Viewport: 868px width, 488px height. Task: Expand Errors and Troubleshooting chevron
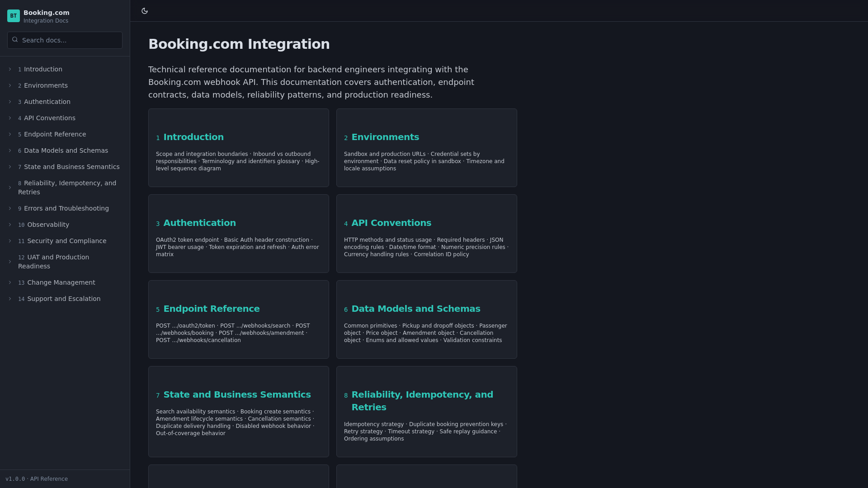pos(10,208)
